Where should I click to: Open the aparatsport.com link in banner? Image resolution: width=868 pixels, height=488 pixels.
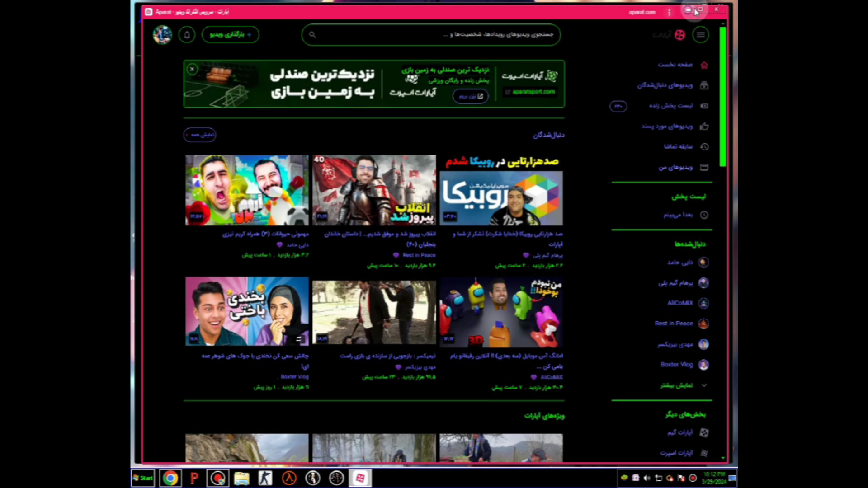tap(530, 92)
